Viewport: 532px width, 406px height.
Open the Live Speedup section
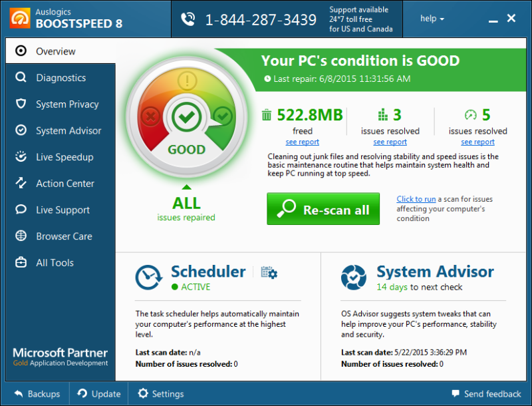point(20,157)
